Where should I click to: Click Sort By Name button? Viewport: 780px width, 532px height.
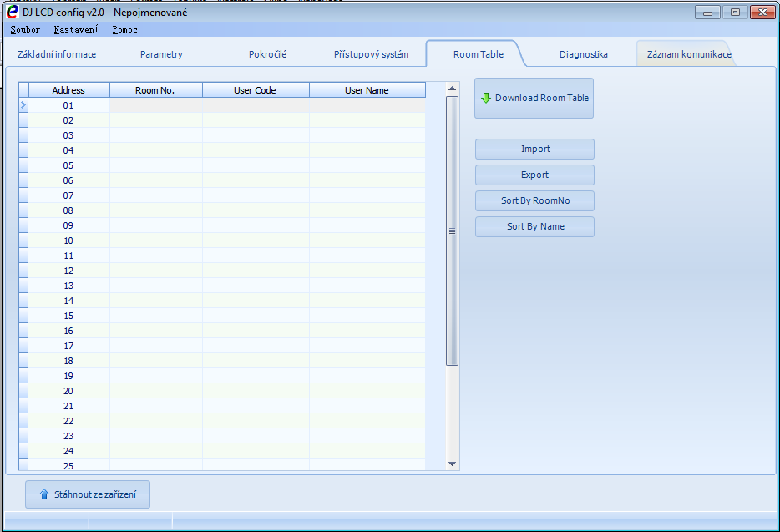(x=534, y=226)
